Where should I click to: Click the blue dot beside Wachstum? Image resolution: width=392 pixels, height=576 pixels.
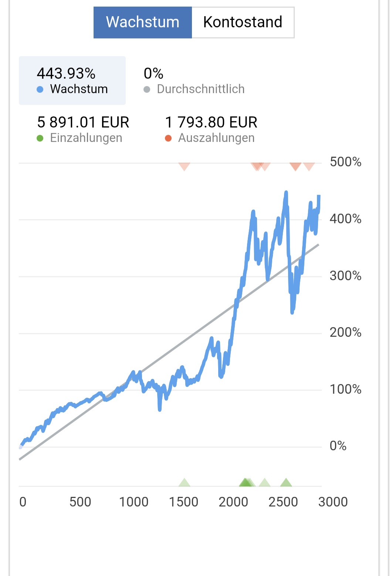[x=40, y=89]
